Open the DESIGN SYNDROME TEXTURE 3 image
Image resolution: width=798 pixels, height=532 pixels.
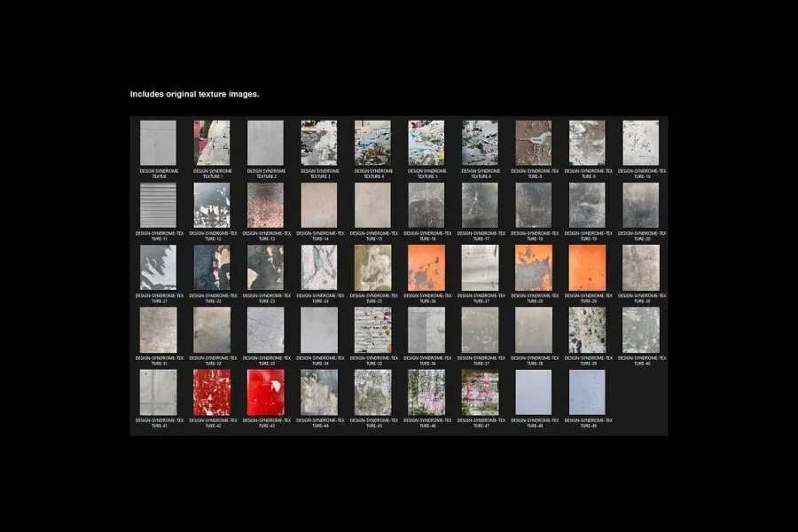pos(319,143)
